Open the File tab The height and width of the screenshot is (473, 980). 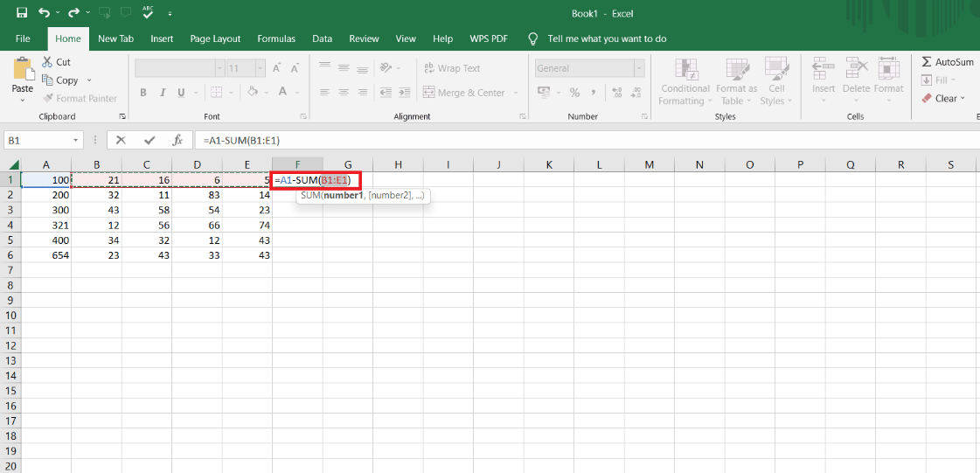coord(23,38)
